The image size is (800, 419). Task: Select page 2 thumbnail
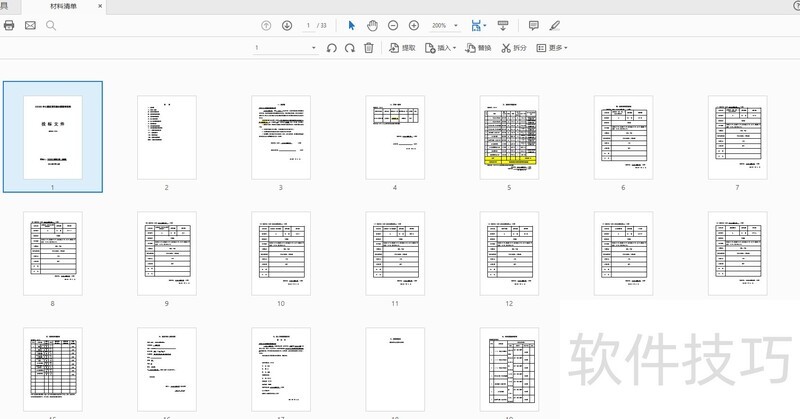pyautogui.click(x=166, y=137)
